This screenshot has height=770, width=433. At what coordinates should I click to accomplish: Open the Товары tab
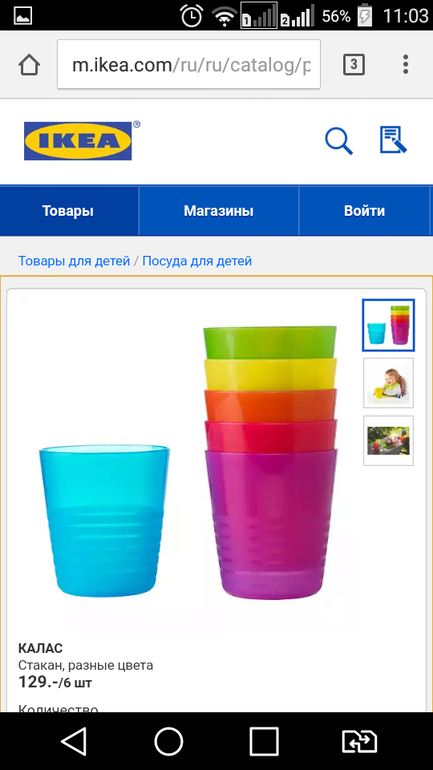(x=68, y=211)
